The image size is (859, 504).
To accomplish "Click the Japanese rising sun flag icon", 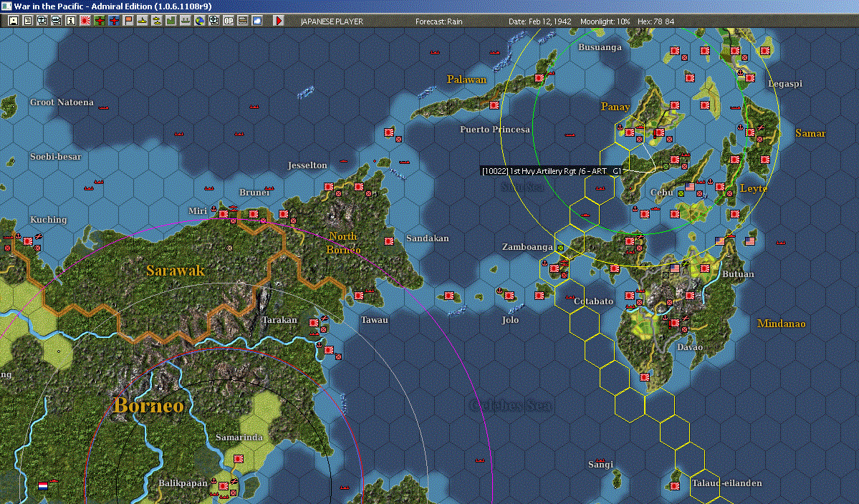I will [85, 21].
